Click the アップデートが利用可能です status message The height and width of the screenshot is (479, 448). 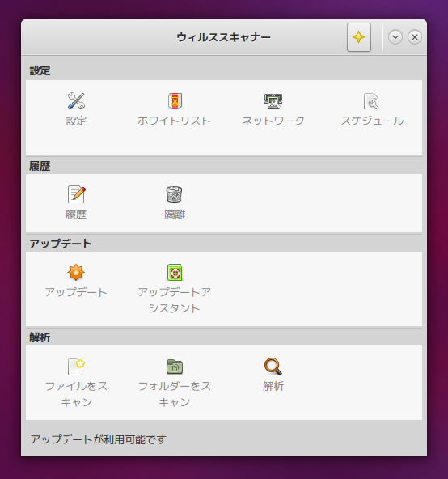tap(99, 439)
